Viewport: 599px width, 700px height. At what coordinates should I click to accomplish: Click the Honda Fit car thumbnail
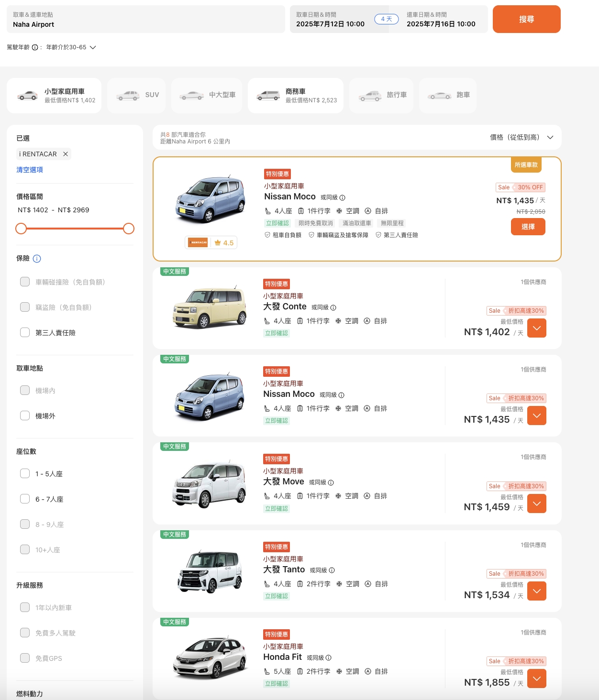(210, 657)
